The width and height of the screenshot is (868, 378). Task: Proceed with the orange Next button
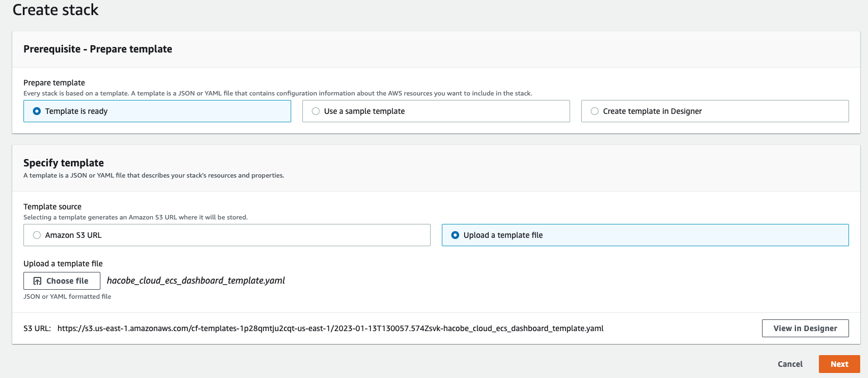point(839,364)
